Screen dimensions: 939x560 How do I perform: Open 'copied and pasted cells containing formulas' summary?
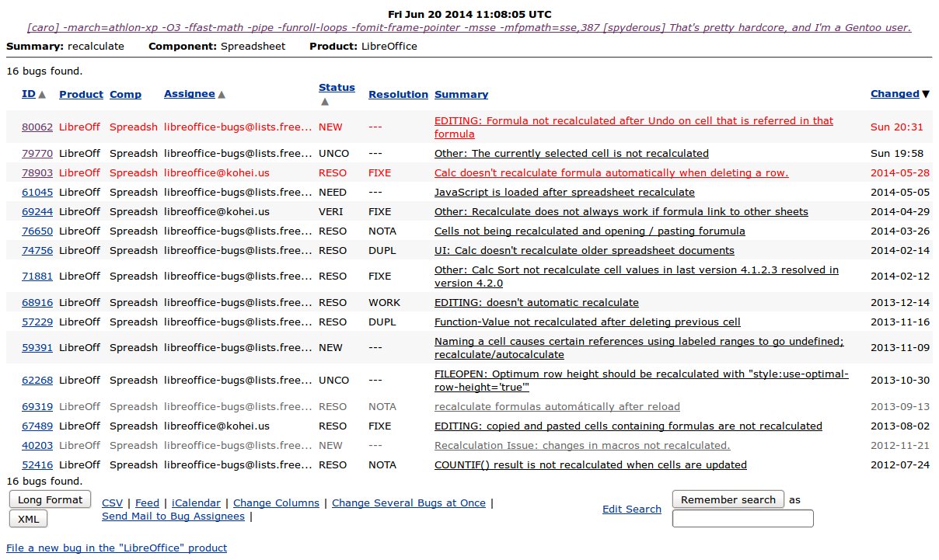(628, 426)
